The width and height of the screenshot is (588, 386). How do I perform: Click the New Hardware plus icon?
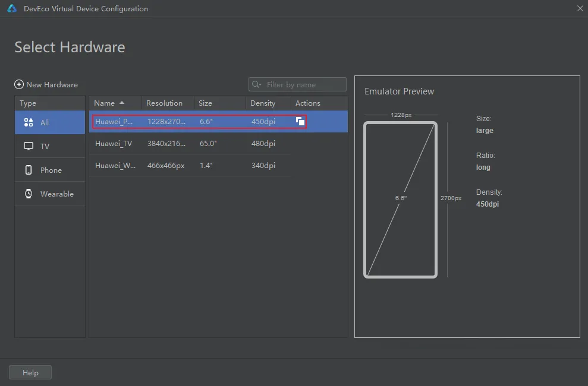(x=19, y=84)
